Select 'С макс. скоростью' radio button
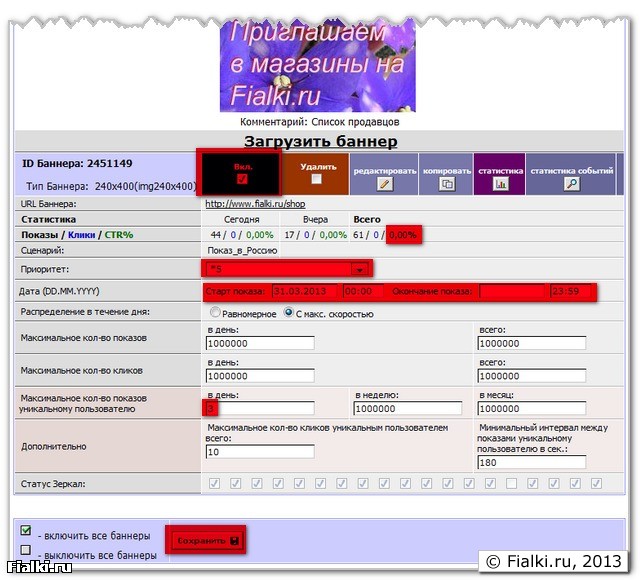This screenshot has width=640, height=580. 289,313
